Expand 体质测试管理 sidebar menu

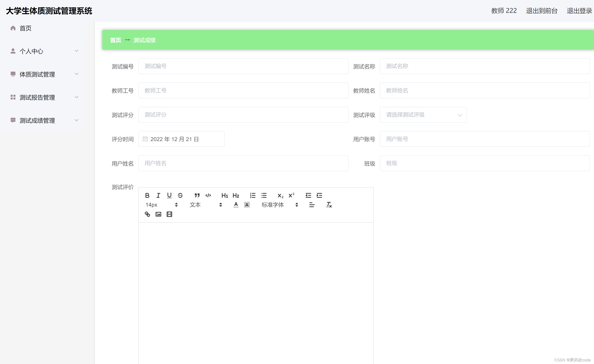(45, 74)
